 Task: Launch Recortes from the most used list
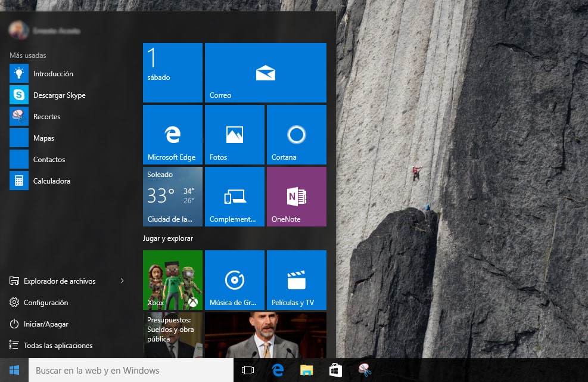click(46, 116)
